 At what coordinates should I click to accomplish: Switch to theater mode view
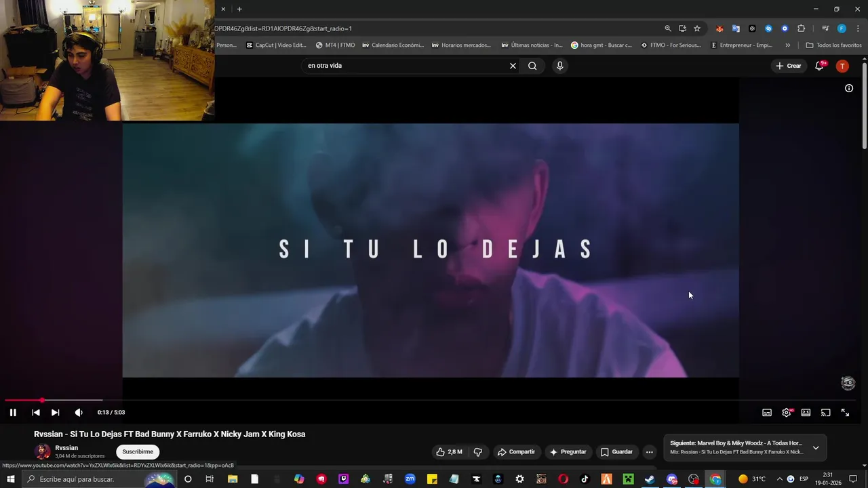806,412
